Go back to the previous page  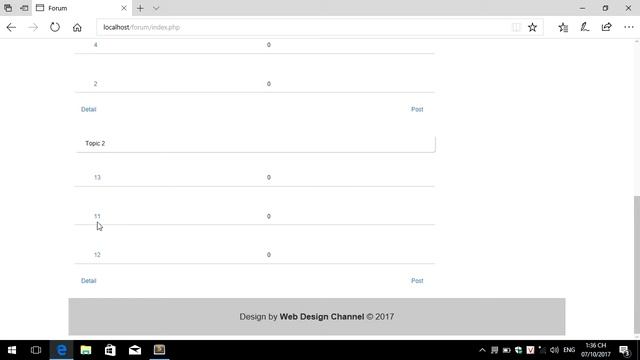tap(11, 27)
